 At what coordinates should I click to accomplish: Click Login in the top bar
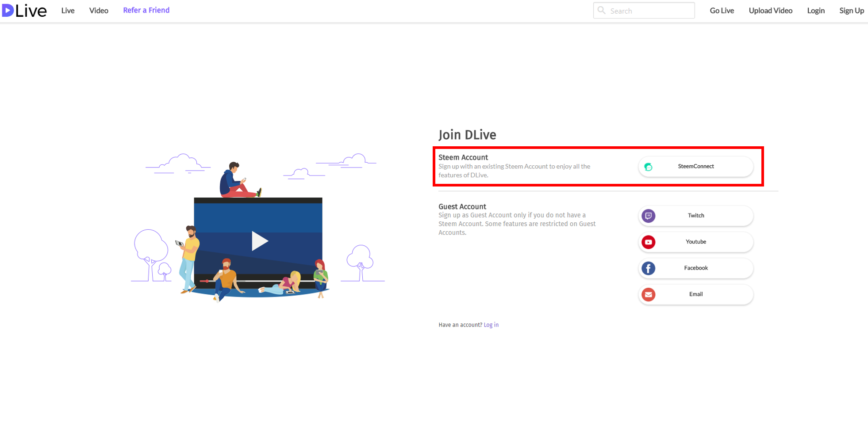pyautogui.click(x=815, y=11)
